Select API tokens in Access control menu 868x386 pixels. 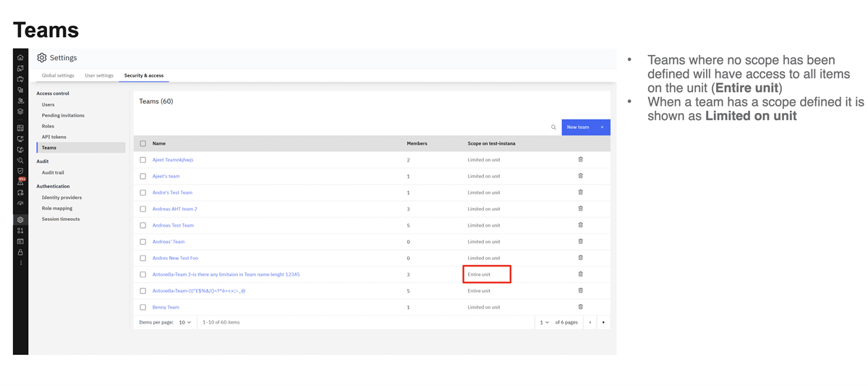coord(54,137)
